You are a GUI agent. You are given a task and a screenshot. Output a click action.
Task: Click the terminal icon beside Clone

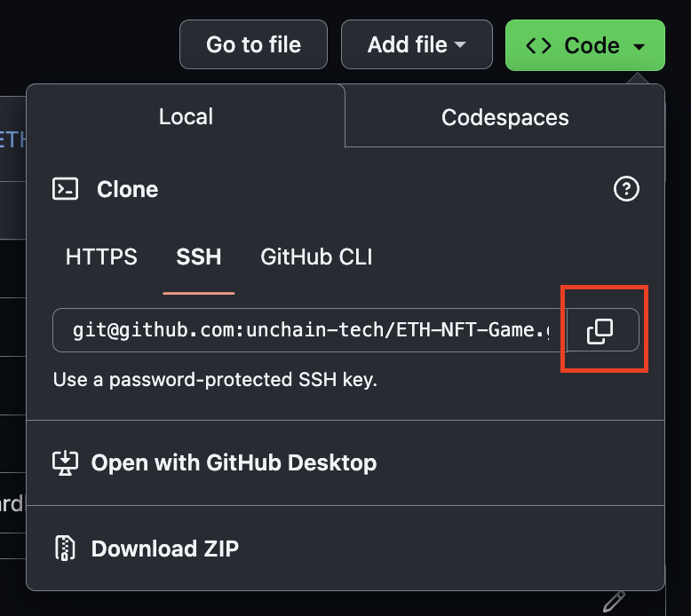pos(65,189)
